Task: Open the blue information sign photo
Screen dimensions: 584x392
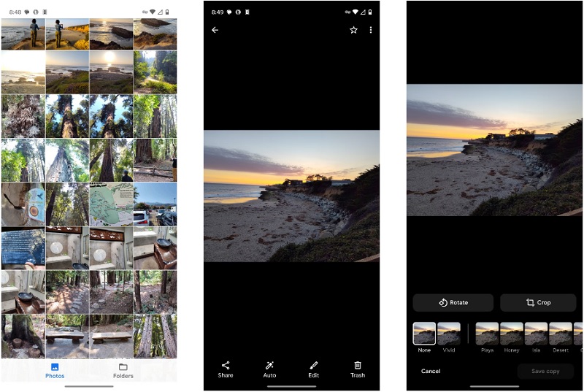Action: tap(23, 248)
